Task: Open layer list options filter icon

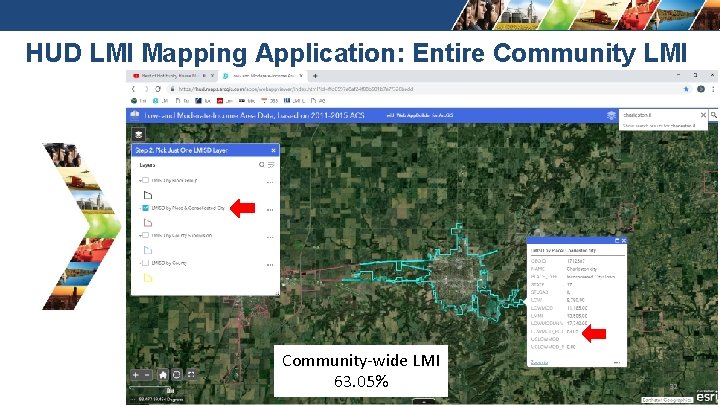Action: point(271,164)
